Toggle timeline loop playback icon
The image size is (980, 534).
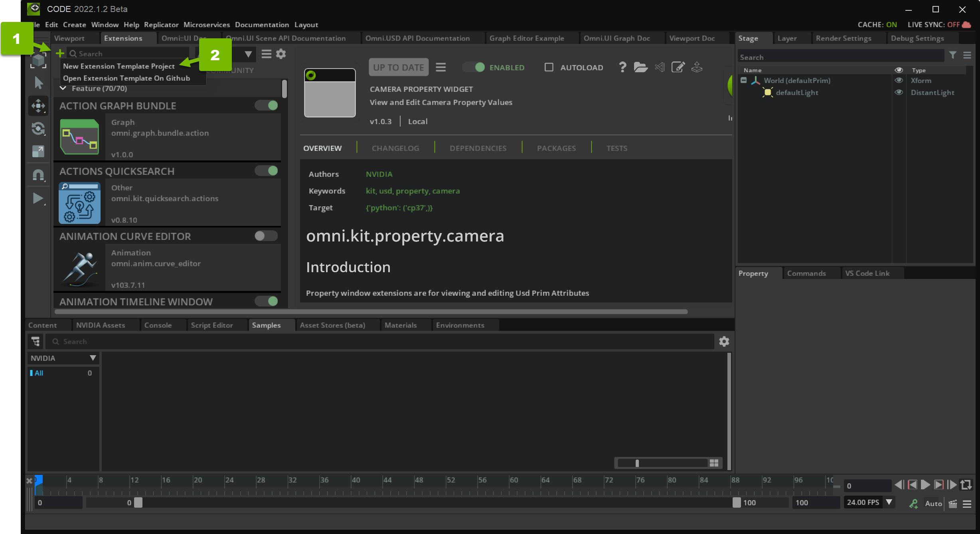click(x=966, y=485)
